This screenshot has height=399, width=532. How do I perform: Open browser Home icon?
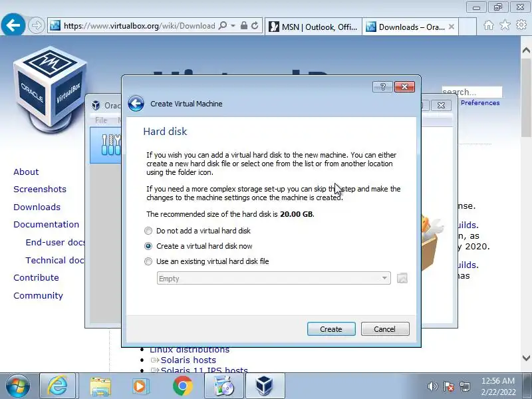click(x=489, y=25)
